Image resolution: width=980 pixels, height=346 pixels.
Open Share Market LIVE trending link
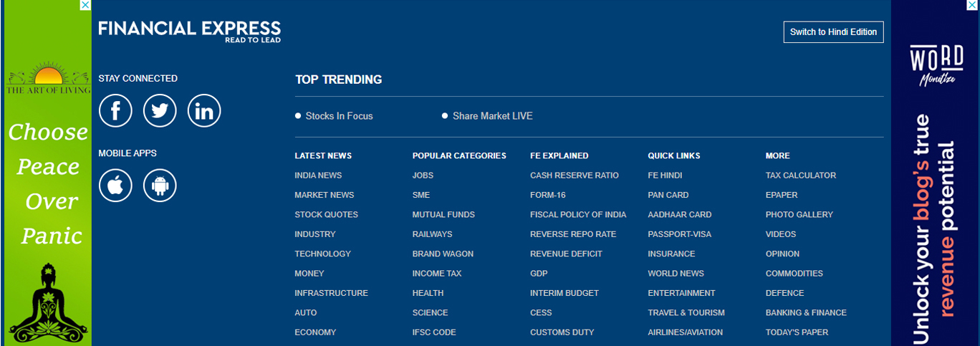pyautogui.click(x=492, y=116)
